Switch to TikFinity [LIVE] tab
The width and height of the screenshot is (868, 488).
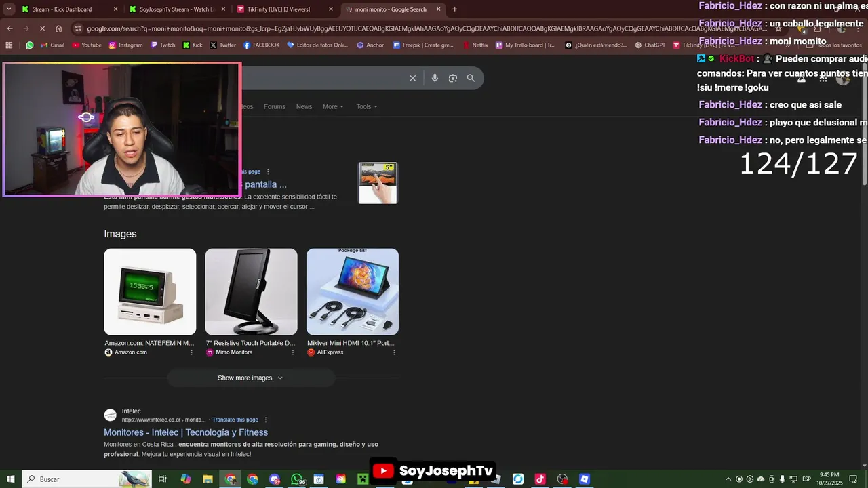point(285,9)
